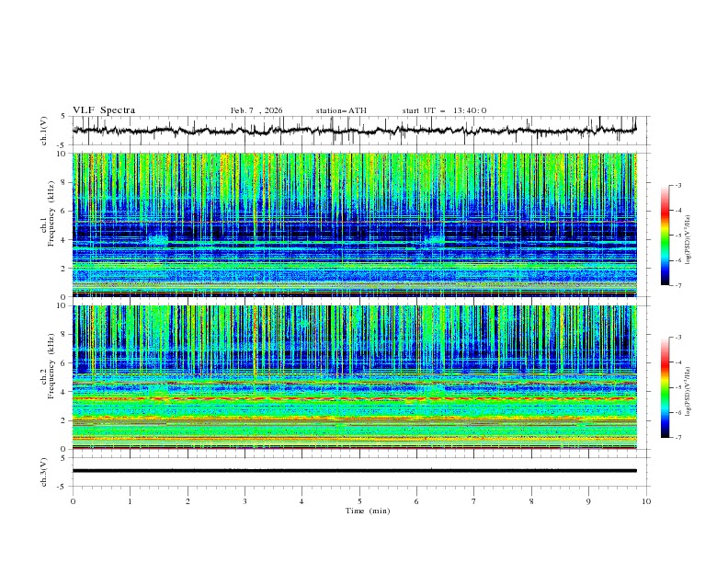Click time-axis tick label "2"
728x563 pixels.
(x=188, y=501)
